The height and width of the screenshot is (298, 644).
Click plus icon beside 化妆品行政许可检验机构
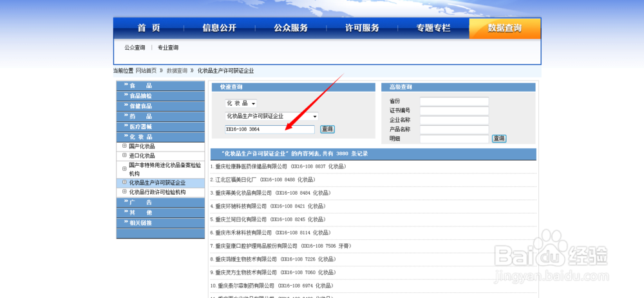tap(124, 192)
